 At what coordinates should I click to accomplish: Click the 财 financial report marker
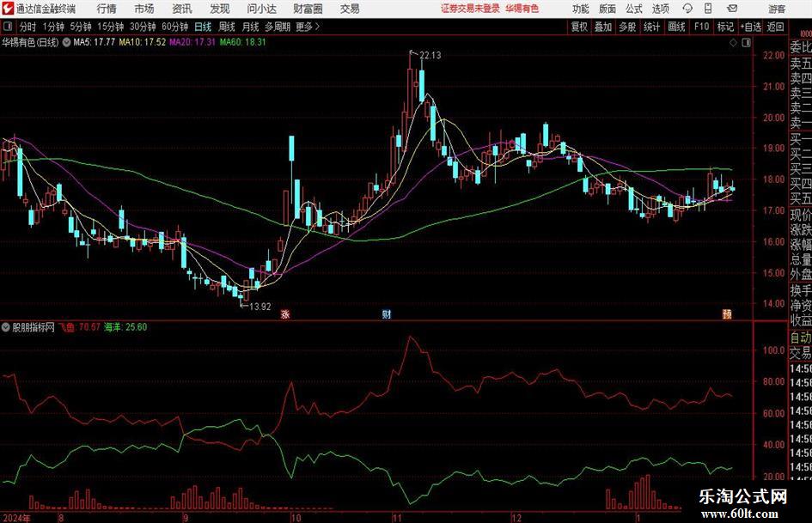point(387,314)
